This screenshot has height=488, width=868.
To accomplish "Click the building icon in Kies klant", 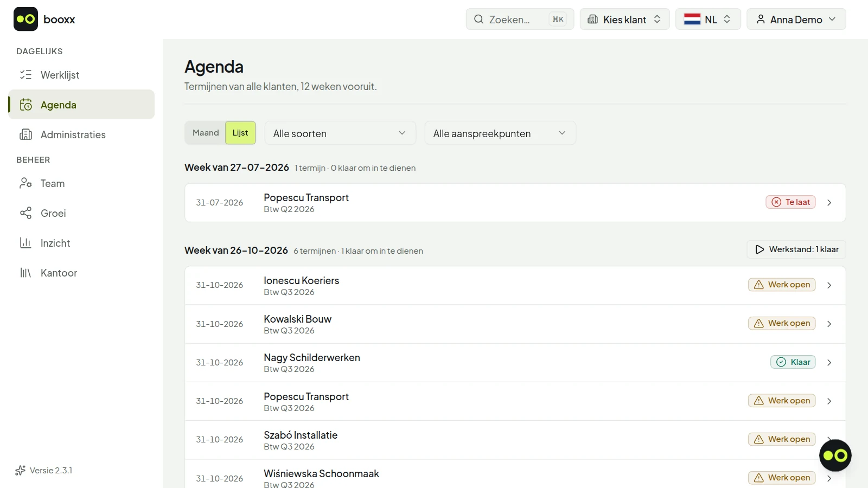I will click(593, 19).
